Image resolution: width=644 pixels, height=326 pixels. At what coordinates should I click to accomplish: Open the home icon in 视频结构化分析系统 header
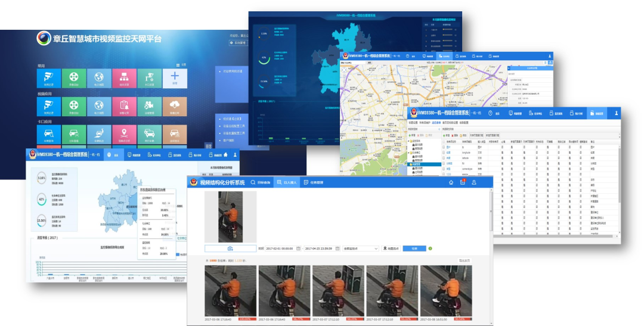point(451,182)
